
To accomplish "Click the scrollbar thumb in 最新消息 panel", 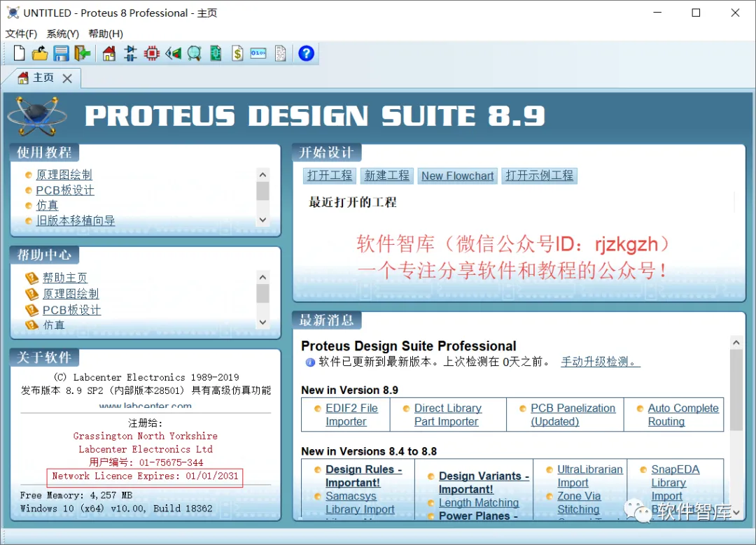I will click(736, 390).
